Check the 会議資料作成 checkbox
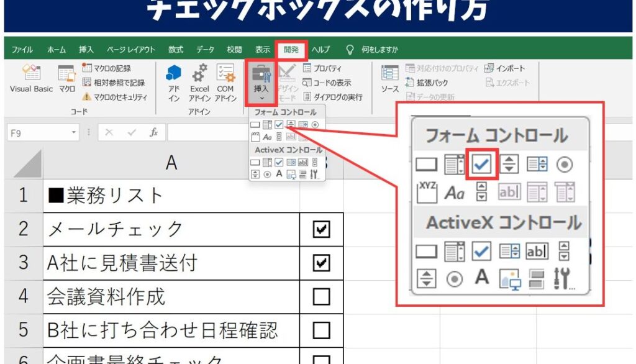Viewport: 636px width, 364px height. tap(321, 297)
